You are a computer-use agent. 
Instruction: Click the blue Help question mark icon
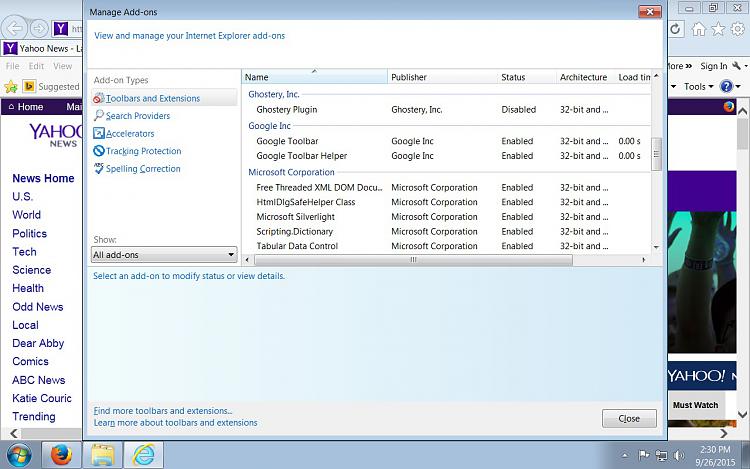pyautogui.click(x=726, y=86)
